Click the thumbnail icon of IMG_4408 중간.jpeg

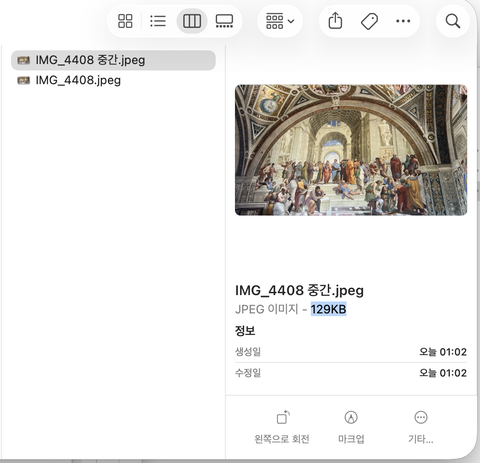click(24, 60)
